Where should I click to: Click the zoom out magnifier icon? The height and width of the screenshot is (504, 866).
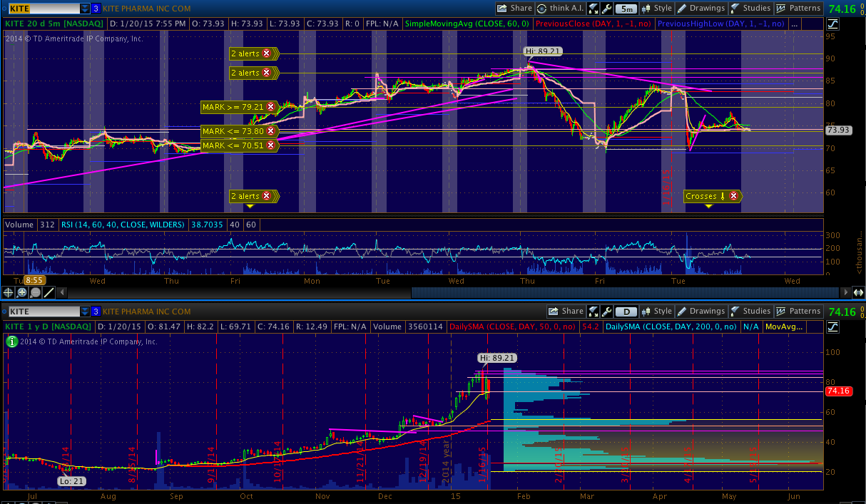coord(35,292)
